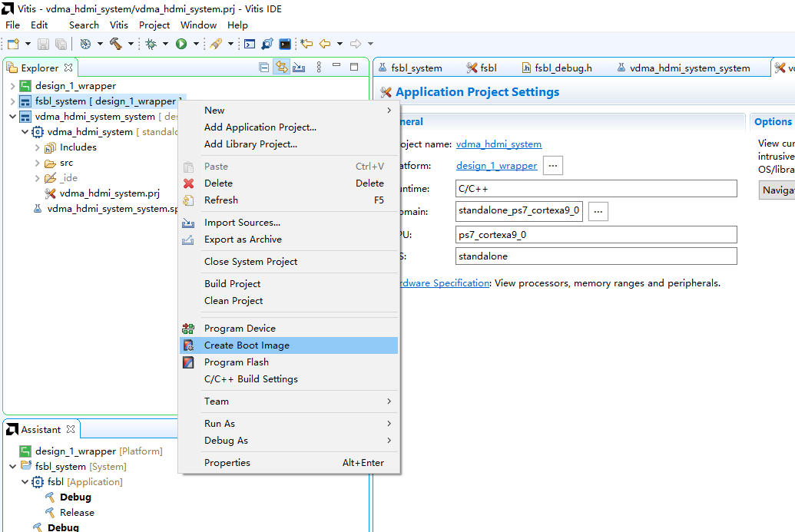Open the vdma_hdmi_system project name link
This screenshot has width=795, height=532.
pyautogui.click(x=499, y=144)
